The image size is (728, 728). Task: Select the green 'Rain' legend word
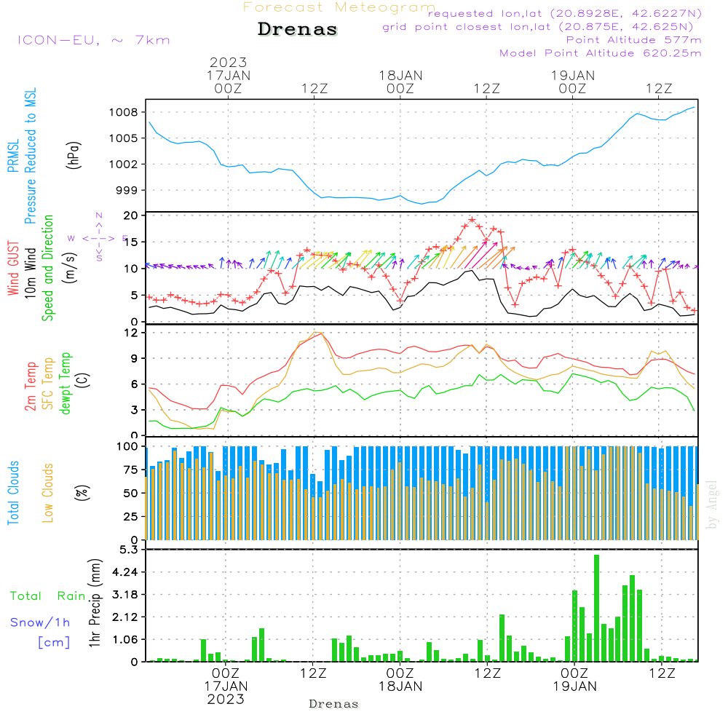click(71, 596)
